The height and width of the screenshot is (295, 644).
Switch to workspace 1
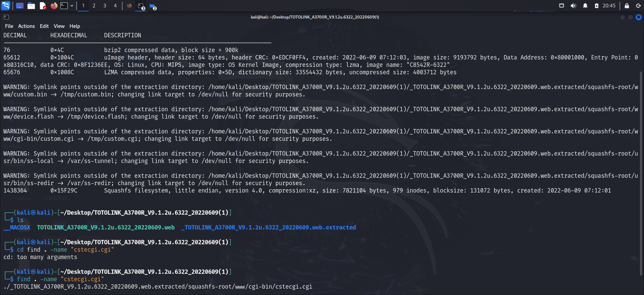[83, 6]
